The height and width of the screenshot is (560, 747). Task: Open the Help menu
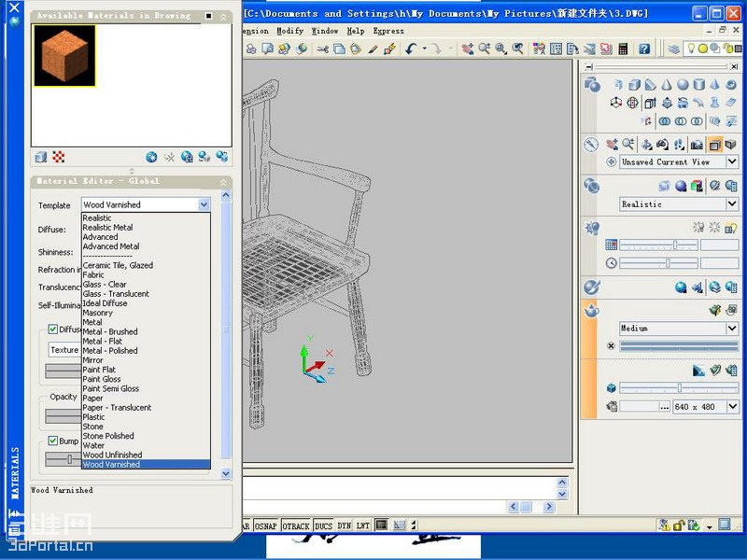click(x=356, y=31)
